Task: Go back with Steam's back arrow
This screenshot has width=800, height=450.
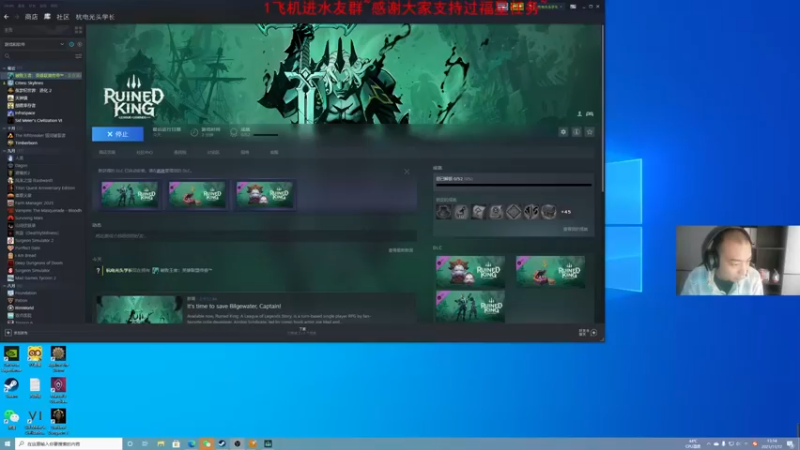Action: click(x=7, y=17)
